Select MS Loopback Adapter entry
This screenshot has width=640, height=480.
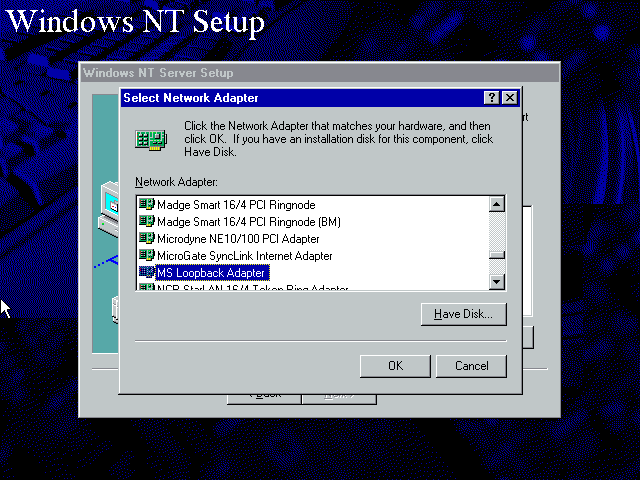coord(212,273)
